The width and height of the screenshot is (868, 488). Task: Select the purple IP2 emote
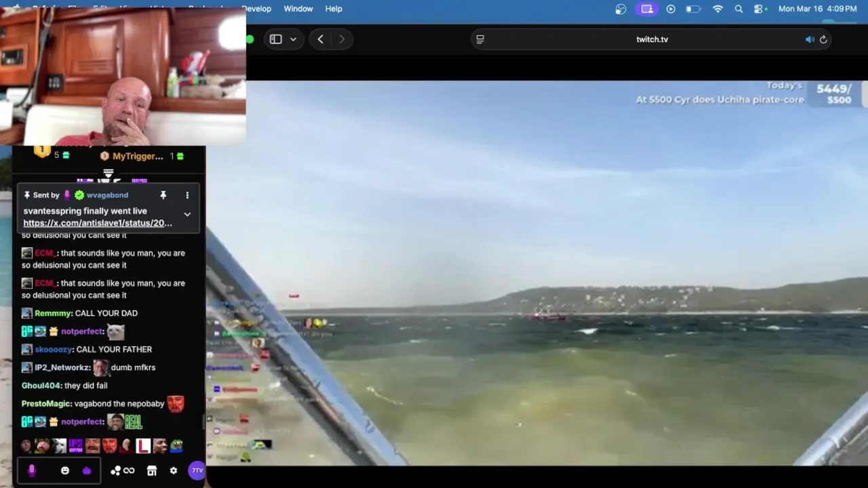pos(75,446)
